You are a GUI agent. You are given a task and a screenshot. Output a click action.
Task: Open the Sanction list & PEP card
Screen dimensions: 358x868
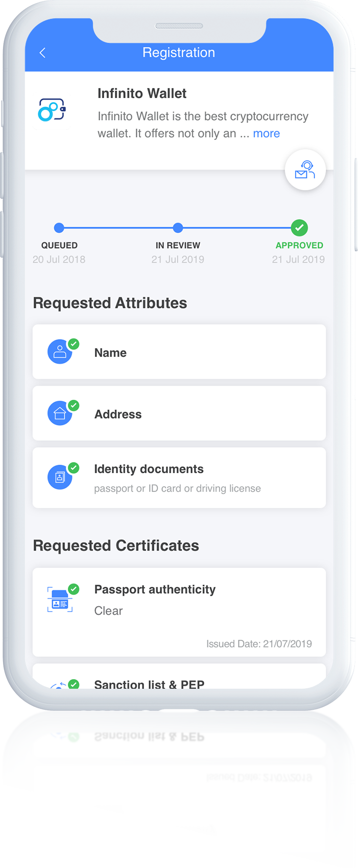(179, 676)
